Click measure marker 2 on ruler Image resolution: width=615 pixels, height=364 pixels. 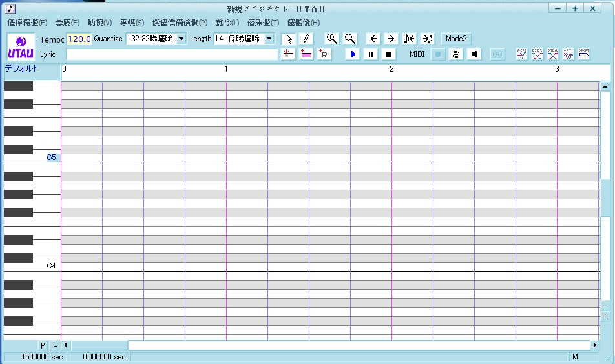point(391,69)
